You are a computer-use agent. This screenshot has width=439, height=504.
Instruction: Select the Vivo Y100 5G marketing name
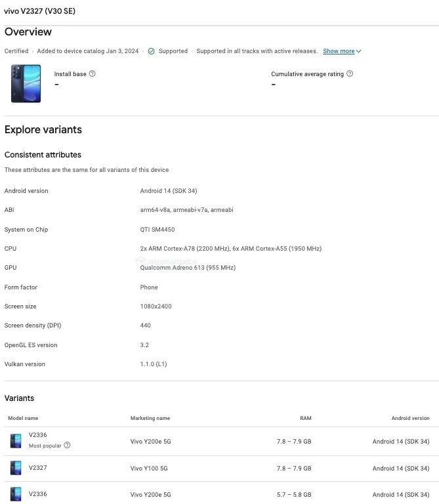coord(149,469)
